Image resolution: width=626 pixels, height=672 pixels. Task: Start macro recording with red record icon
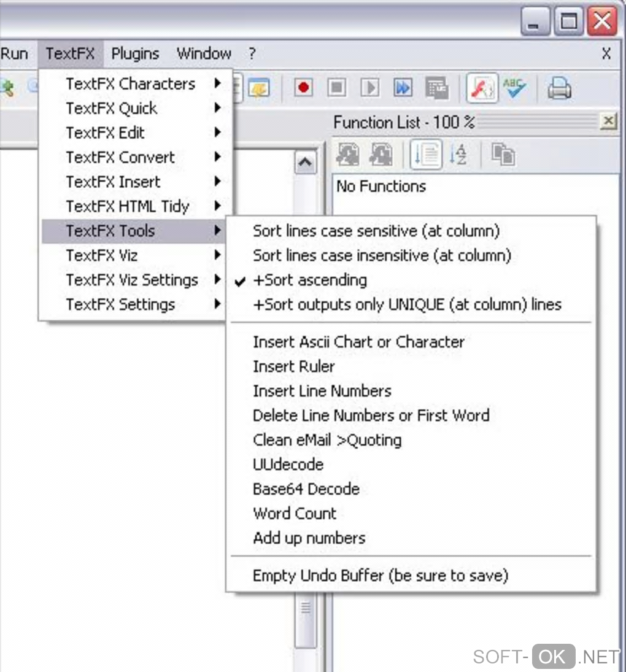click(x=303, y=88)
